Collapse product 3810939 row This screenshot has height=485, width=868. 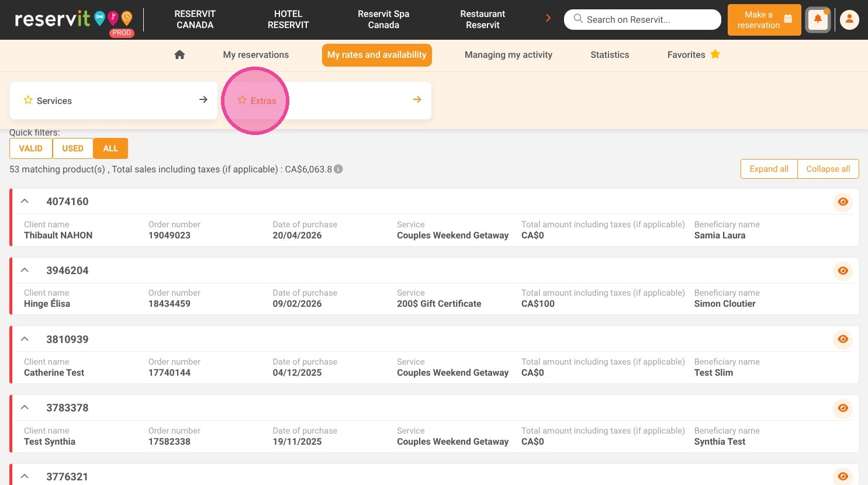point(25,339)
